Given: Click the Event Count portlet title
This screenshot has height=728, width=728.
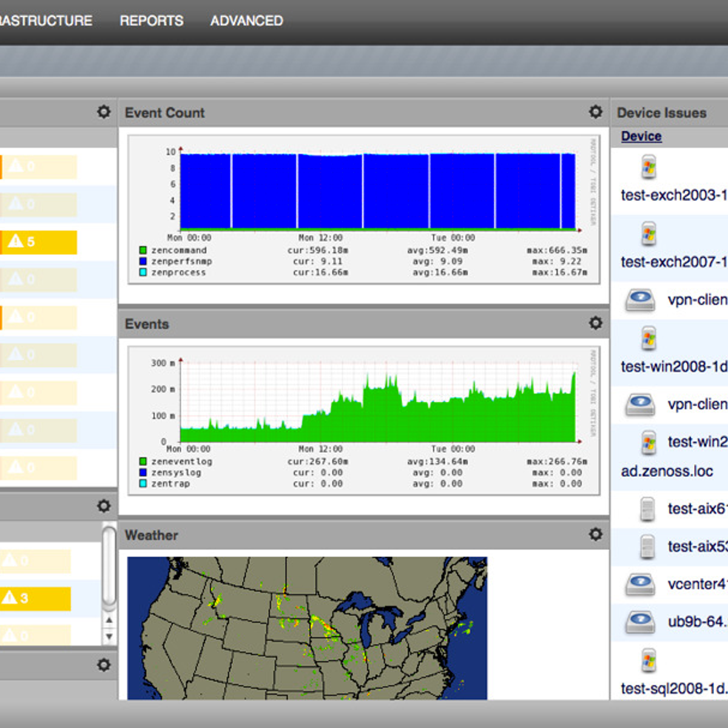Looking at the screenshot, I should 164,112.
